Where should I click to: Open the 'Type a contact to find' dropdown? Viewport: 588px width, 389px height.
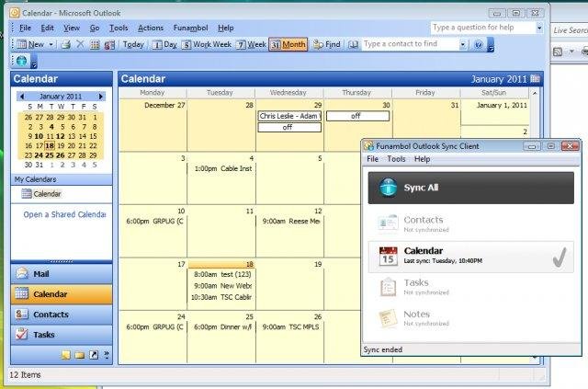[462, 44]
